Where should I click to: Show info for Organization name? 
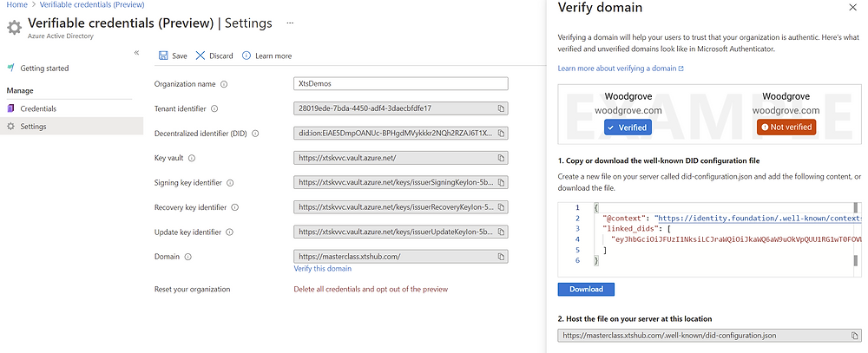224,84
